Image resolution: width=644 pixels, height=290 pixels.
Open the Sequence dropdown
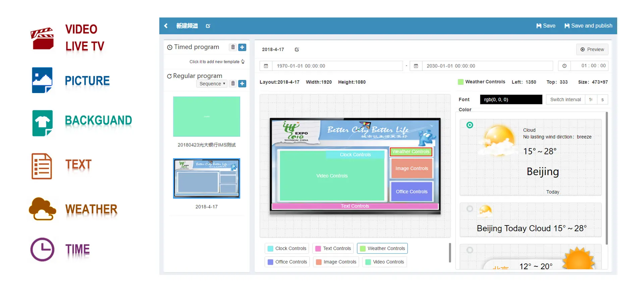pos(212,84)
